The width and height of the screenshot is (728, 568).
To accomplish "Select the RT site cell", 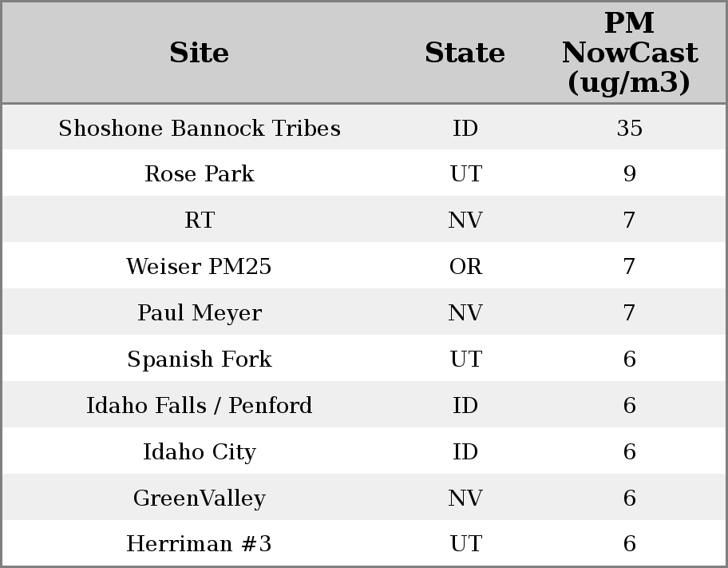I will pos(199,220).
